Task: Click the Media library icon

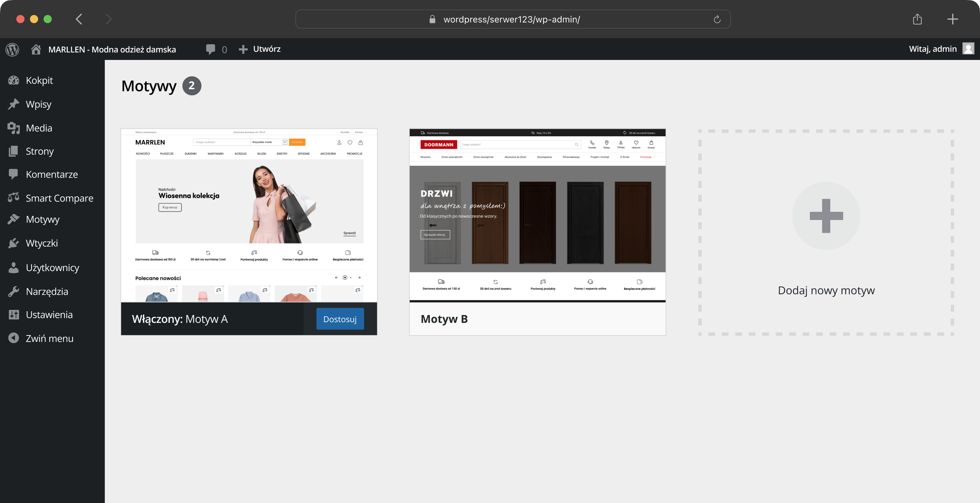Action: pos(14,128)
